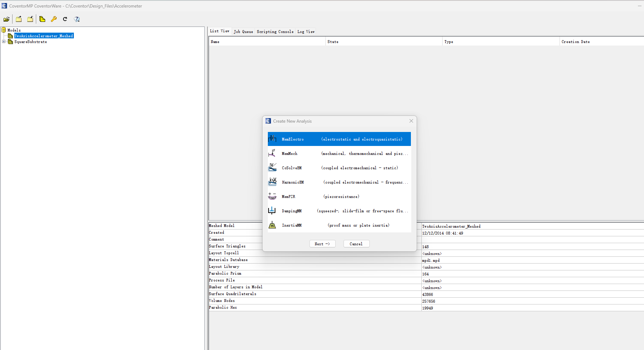Screen dimensions: 644x350
Task: Select the TwoAxisAccelerometer_Meshed model
Action: pos(44,36)
